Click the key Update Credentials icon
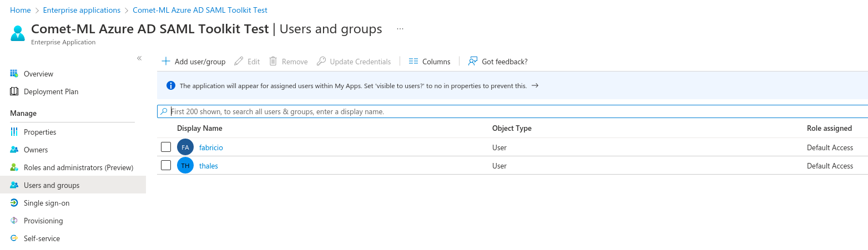Image resolution: width=868 pixels, height=250 pixels. (x=321, y=61)
